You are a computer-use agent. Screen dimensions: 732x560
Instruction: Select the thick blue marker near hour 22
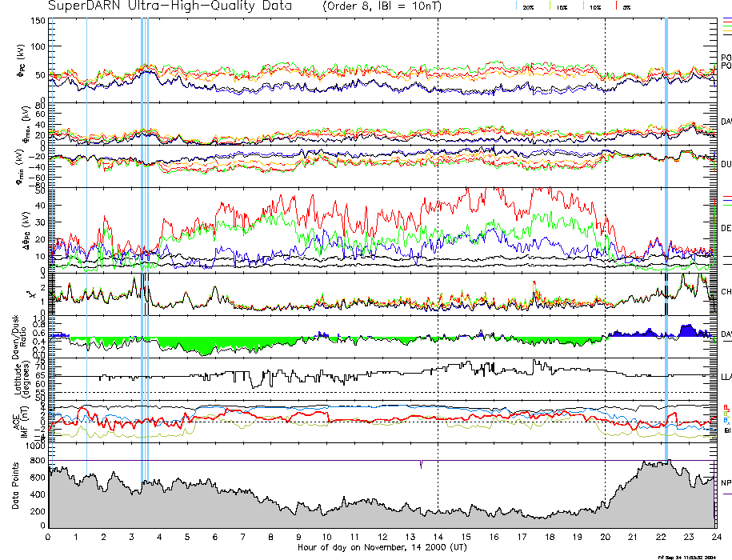click(666, 240)
